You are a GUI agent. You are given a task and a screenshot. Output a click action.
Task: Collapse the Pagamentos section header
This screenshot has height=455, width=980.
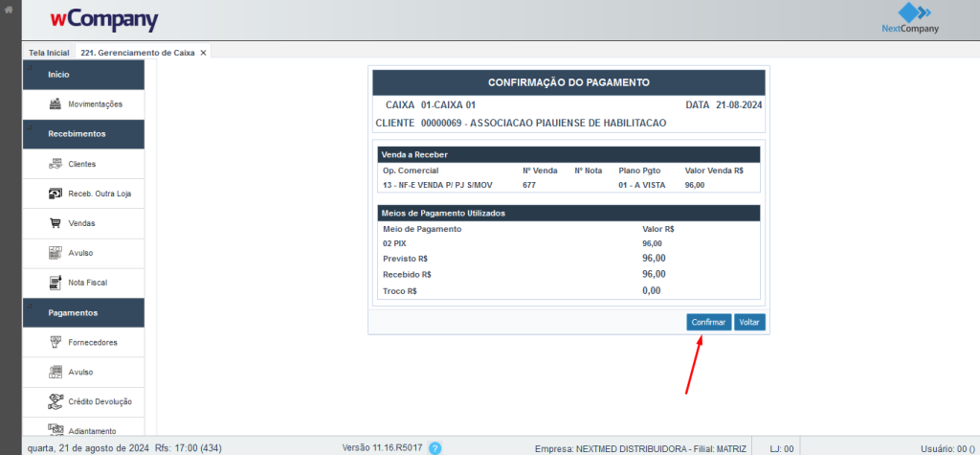(x=82, y=312)
